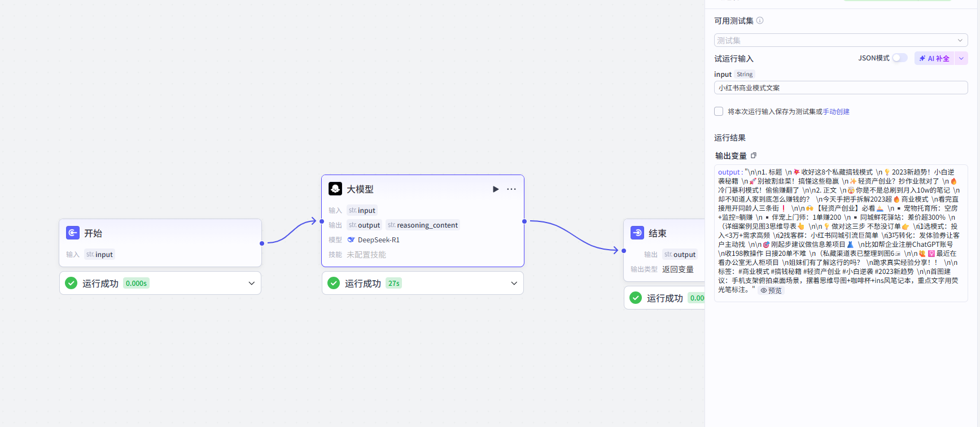Click the 结束 node icon
The height and width of the screenshot is (427, 980).
tap(637, 233)
